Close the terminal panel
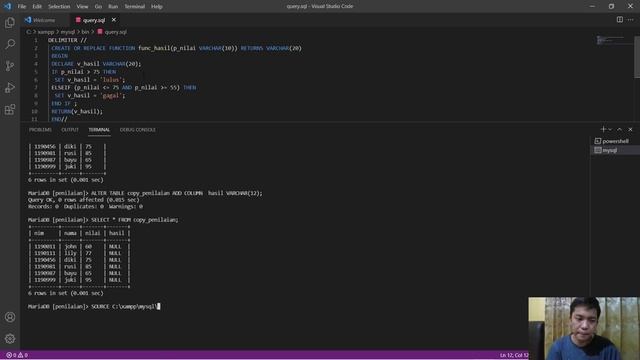The width and height of the screenshot is (640, 360). [x=630, y=129]
